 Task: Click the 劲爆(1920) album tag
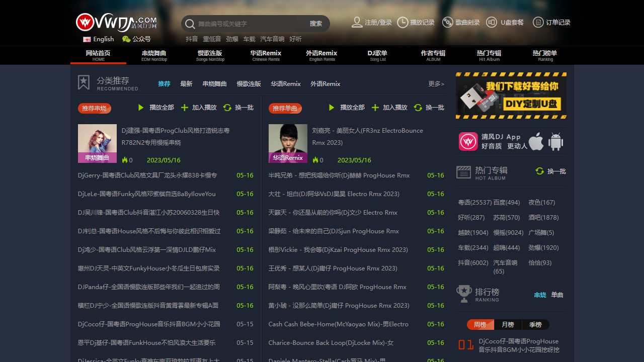click(543, 248)
